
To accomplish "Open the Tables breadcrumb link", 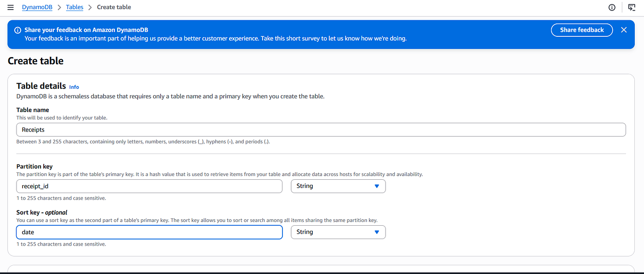I will click(x=75, y=7).
